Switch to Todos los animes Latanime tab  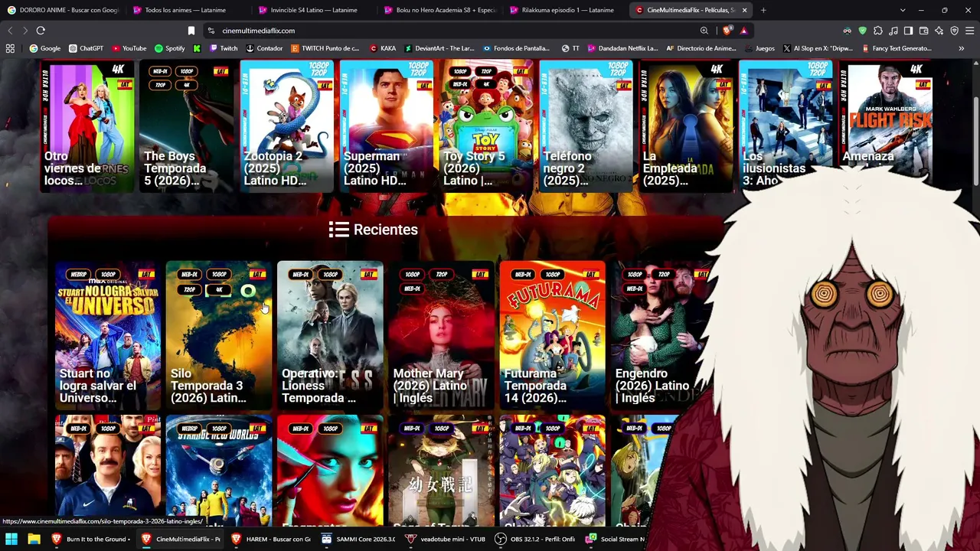[188, 10]
